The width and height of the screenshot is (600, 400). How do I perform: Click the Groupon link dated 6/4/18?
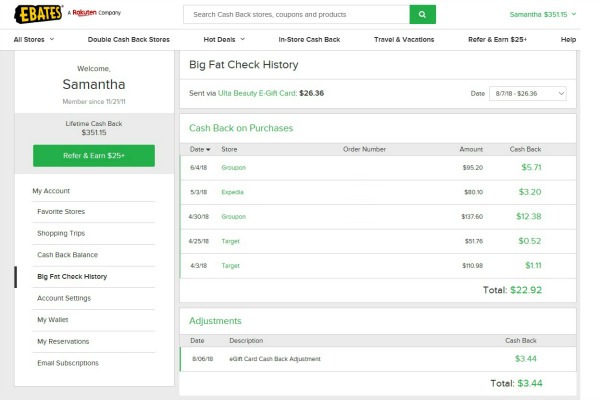(233, 167)
